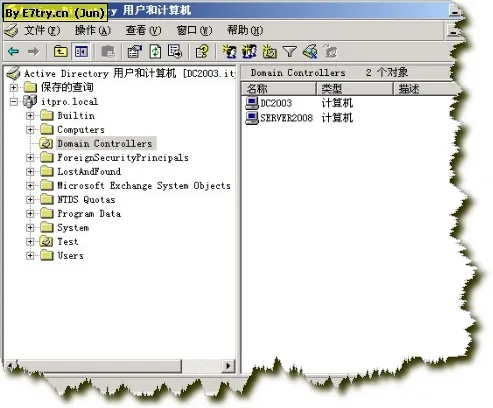Collapse the itpro.local domain node
Image resolution: width=493 pixels, height=408 pixels.
click(13, 102)
